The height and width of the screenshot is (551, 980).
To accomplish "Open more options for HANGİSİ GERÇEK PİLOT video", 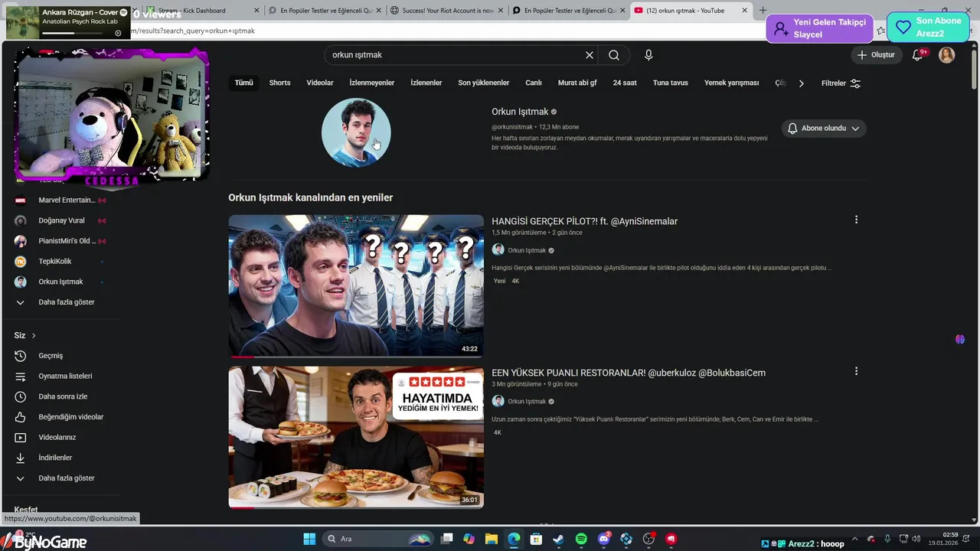I will click(x=856, y=220).
